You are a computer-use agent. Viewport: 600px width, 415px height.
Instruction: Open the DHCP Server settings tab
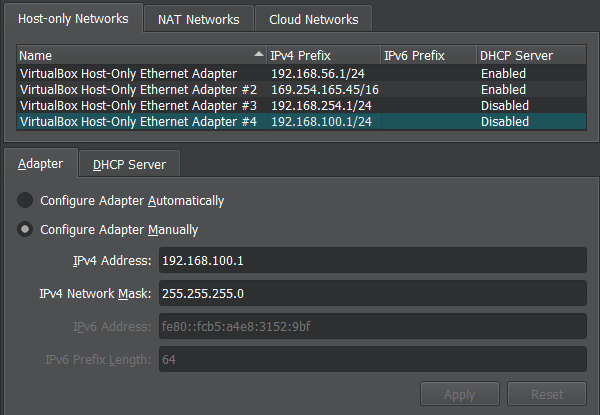(x=129, y=163)
